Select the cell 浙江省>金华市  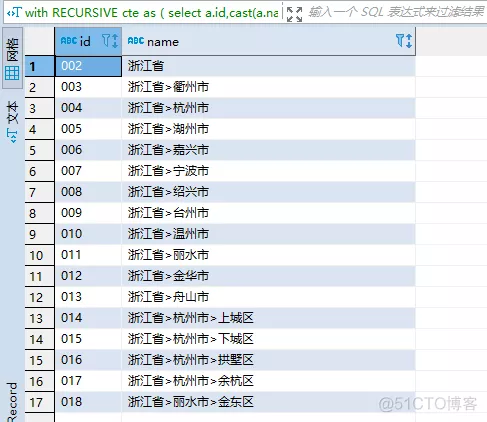(269, 276)
